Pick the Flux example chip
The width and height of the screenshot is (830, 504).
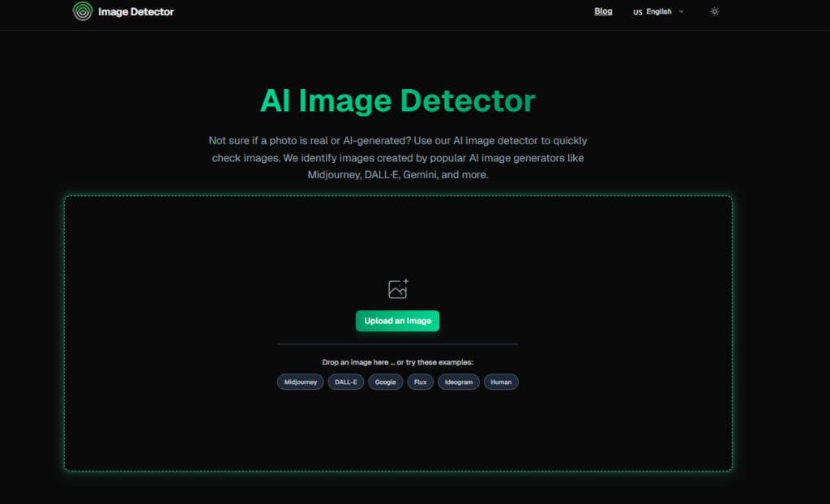(420, 382)
